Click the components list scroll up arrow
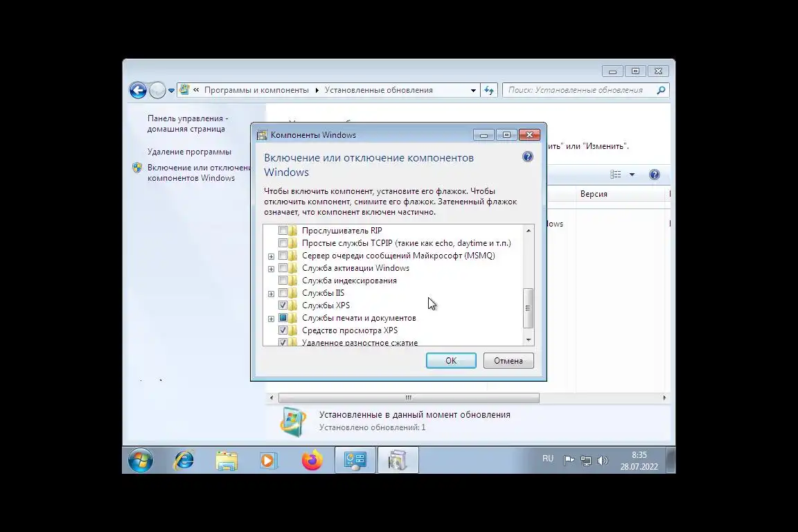The image size is (798, 532). (529, 231)
